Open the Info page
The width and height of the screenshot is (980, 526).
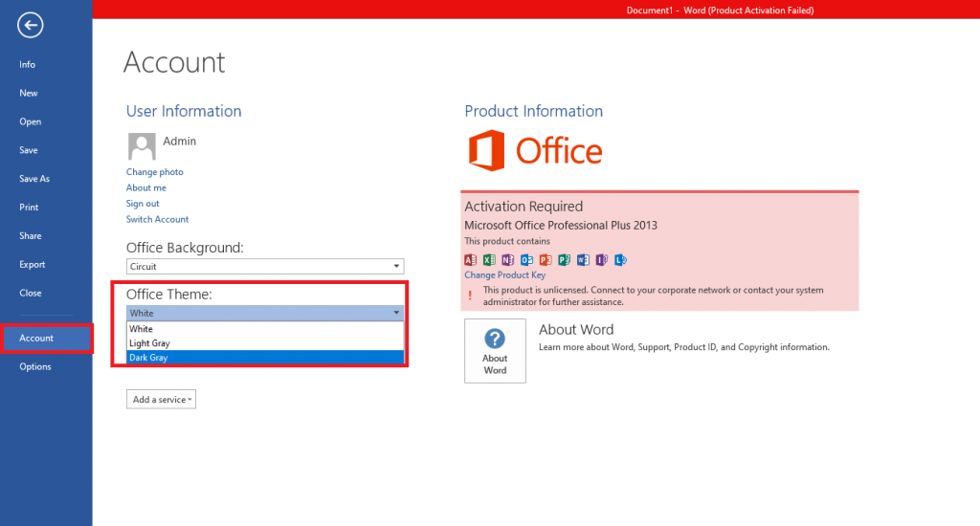click(x=46, y=64)
